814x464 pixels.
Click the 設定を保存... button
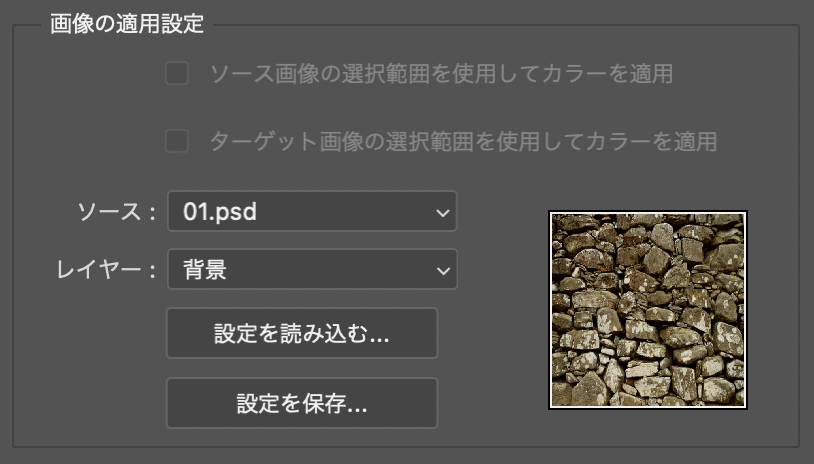301,403
